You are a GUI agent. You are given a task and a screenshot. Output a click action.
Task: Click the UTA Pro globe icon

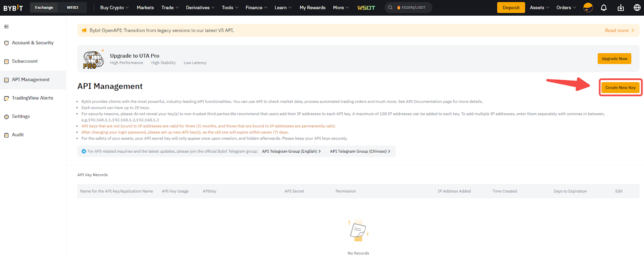coord(93,60)
